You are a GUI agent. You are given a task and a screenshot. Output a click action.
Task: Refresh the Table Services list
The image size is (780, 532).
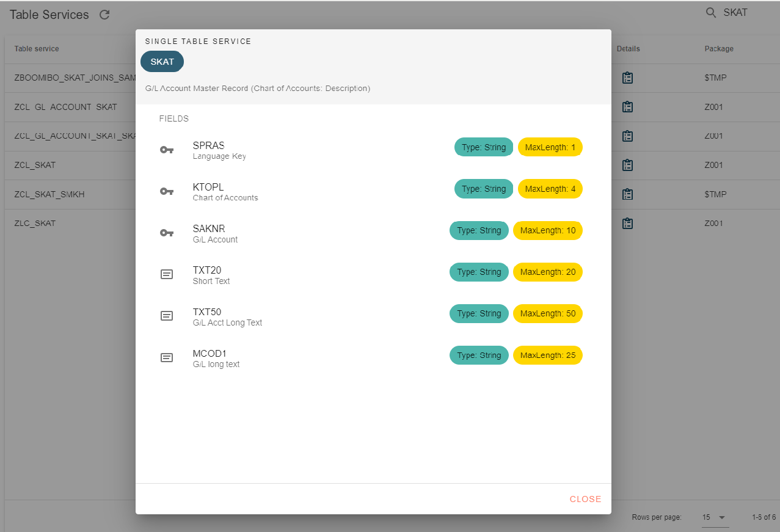[x=104, y=15]
